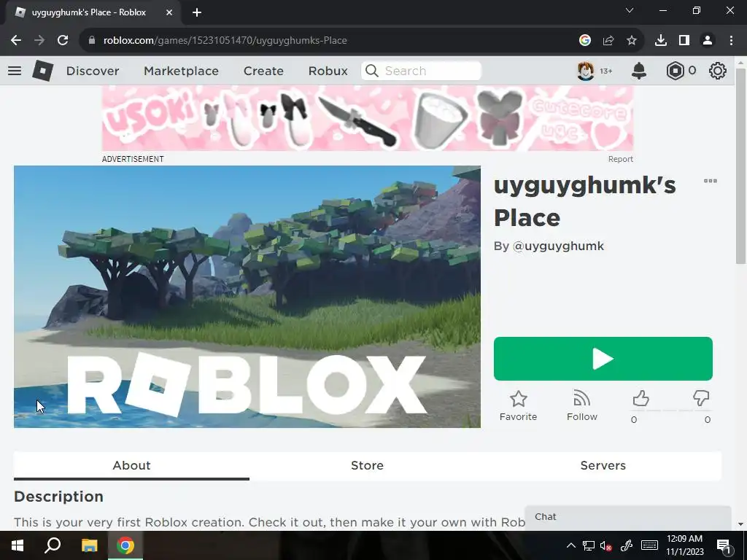The image size is (747, 560).
Task: Toggle Chrome side panel
Action: tap(684, 41)
